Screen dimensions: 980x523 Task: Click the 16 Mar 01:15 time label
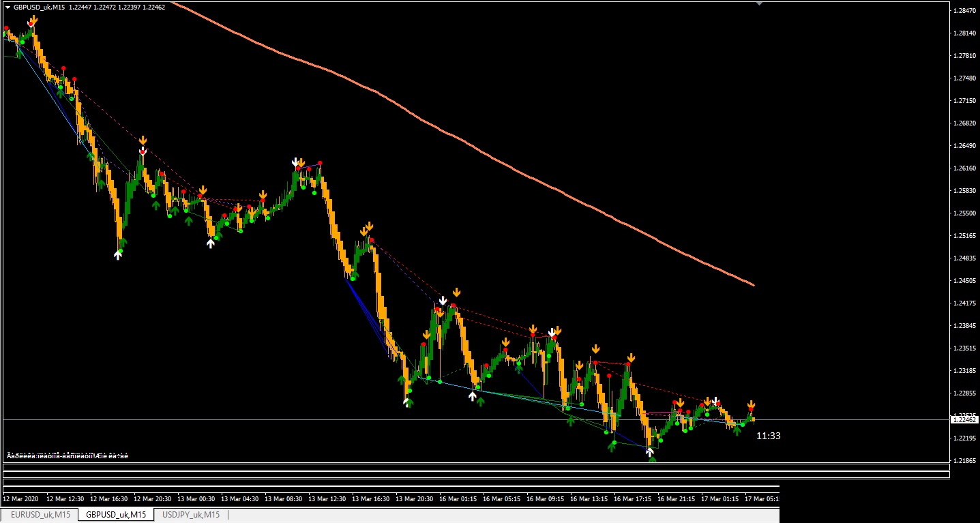(x=459, y=499)
